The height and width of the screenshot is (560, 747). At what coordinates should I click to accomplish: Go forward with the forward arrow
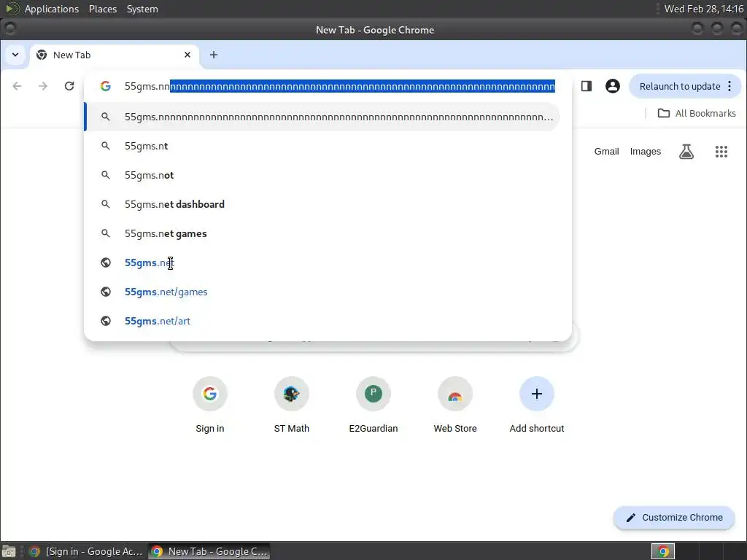[43, 86]
